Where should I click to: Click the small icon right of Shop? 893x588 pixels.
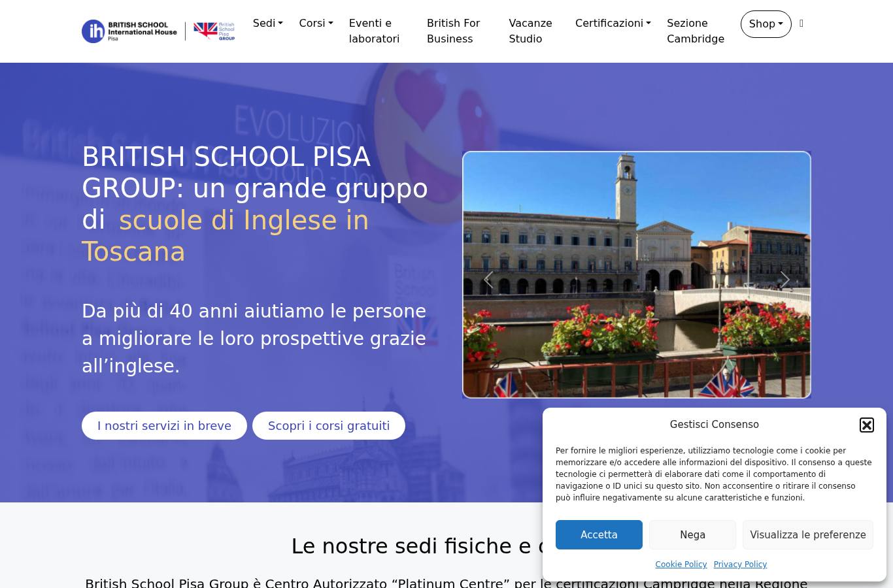click(x=801, y=24)
